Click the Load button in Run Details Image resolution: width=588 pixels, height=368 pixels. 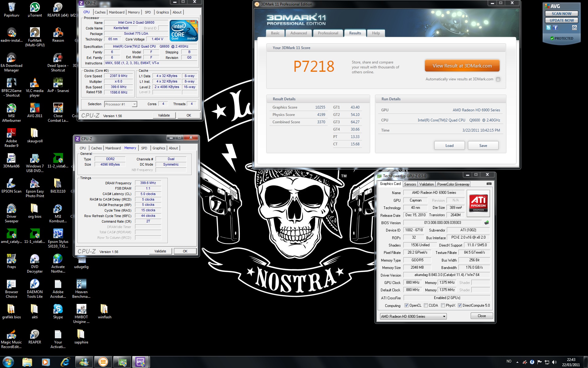tap(449, 146)
